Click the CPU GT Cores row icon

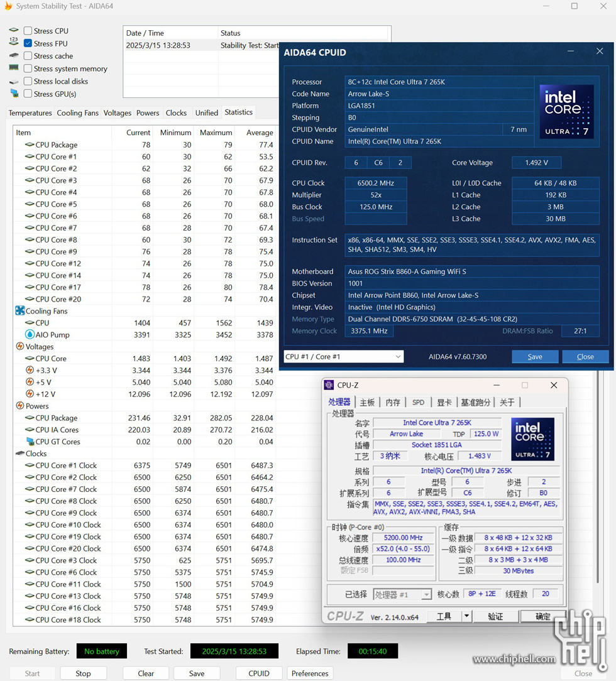(30, 441)
